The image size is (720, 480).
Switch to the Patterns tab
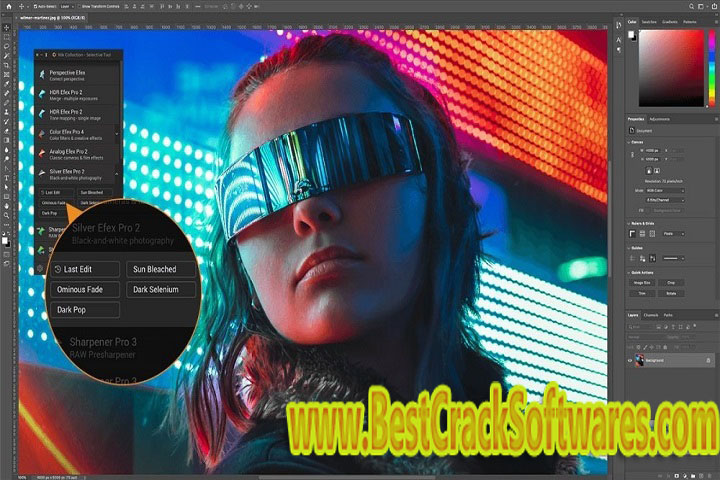[690, 22]
